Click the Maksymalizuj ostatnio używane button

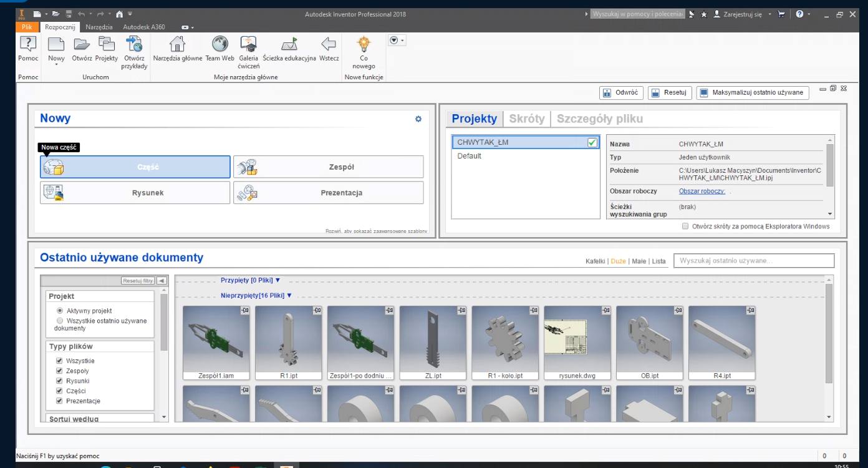(753, 92)
